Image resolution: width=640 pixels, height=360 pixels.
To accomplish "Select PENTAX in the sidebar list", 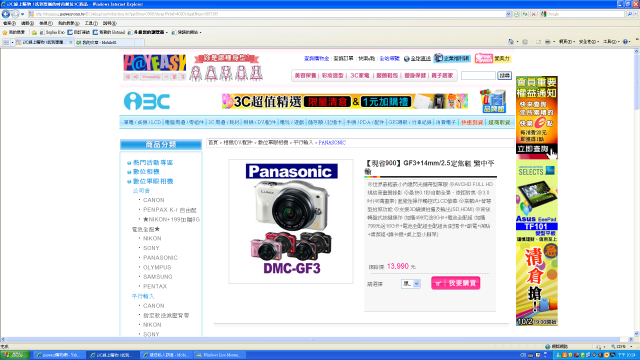I will click(x=155, y=287).
